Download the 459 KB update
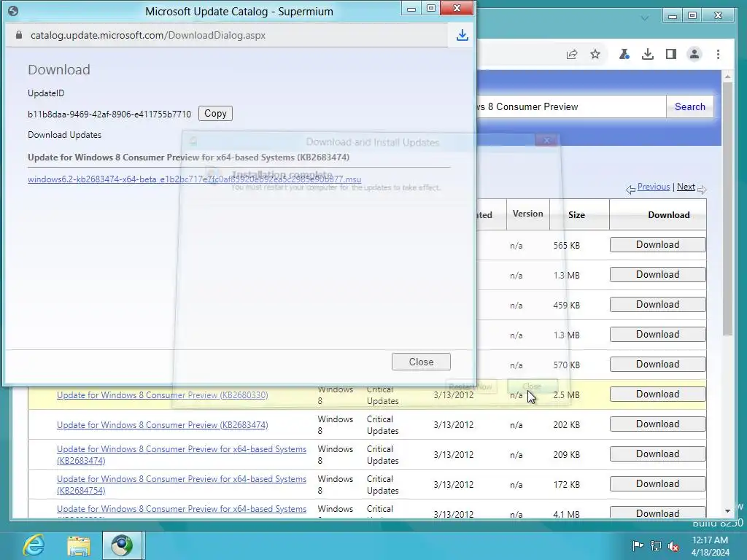This screenshot has width=747, height=560. tap(658, 305)
